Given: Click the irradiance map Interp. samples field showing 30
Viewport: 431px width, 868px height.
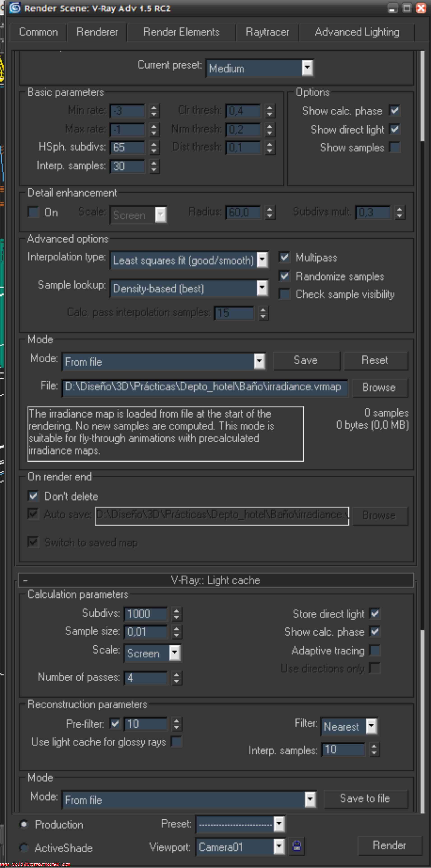Looking at the screenshot, I should 127,166.
